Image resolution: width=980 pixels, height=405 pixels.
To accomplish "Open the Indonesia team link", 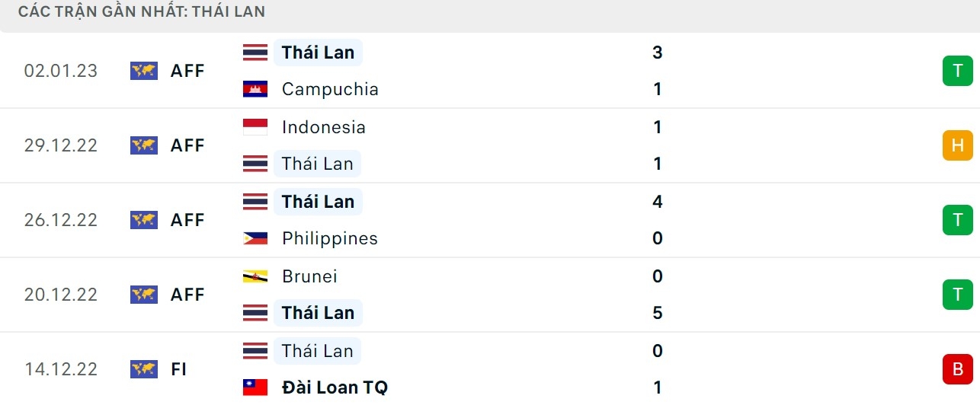I will tap(324, 127).
